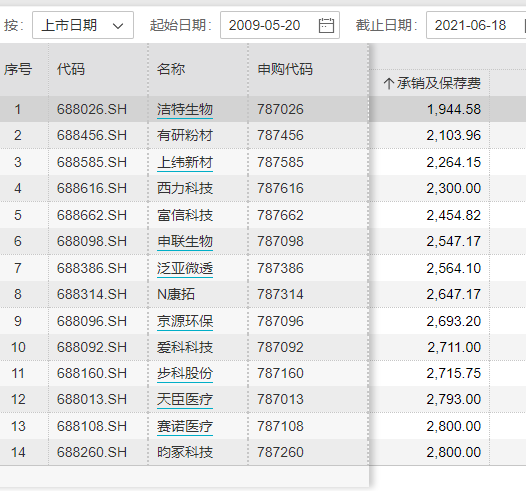Image resolution: width=526 pixels, height=491 pixels.
Task: Select code cell 688098.SH
Action: [92, 241]
